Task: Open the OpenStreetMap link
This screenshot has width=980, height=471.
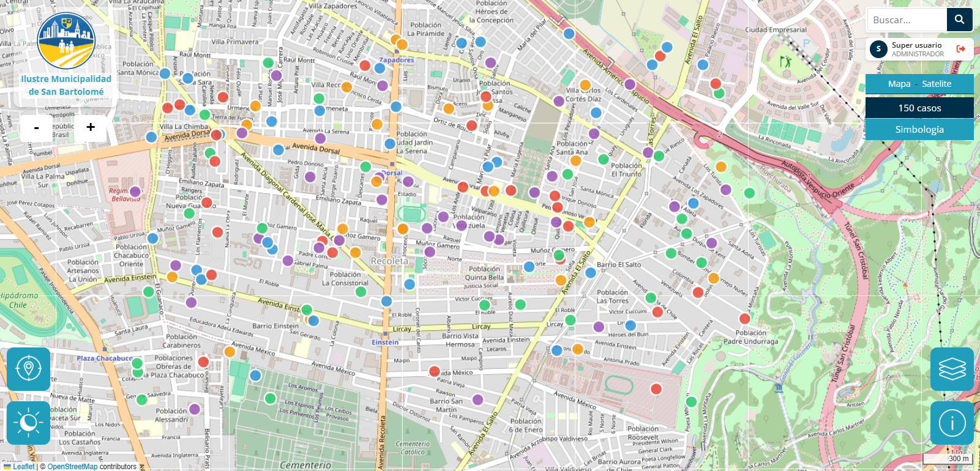Action: coord(72,467)
